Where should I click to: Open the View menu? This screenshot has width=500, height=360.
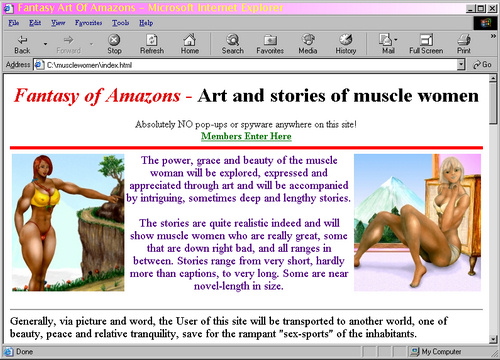[x=58, y=23]
